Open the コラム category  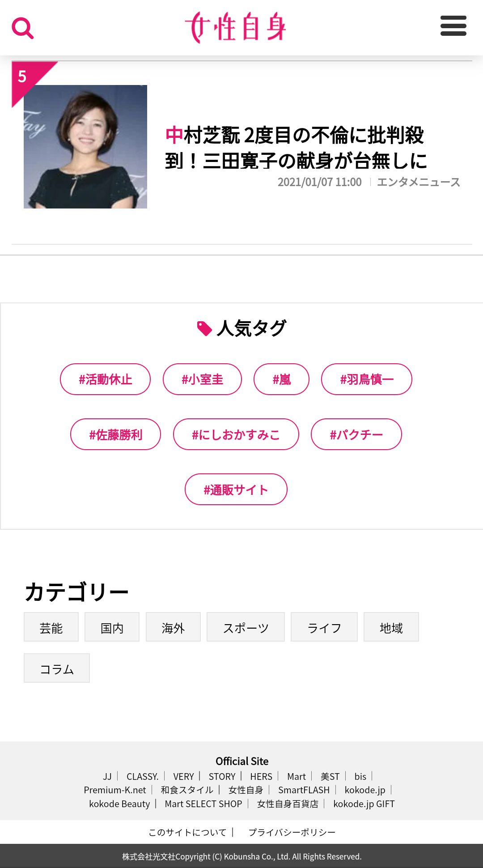(57, 668)
